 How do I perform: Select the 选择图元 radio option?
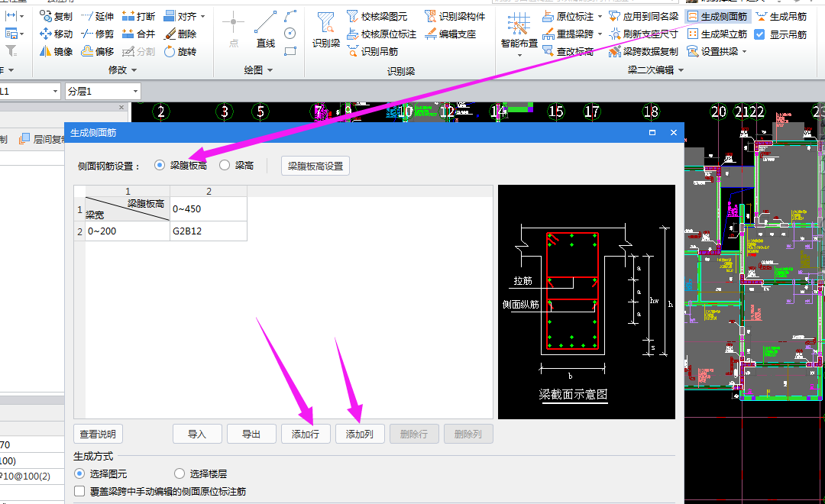coord(79,473)
